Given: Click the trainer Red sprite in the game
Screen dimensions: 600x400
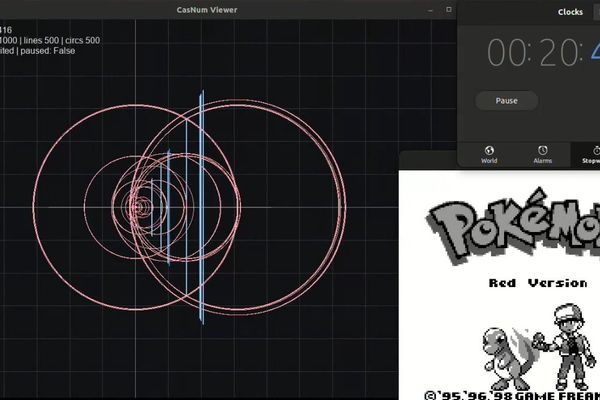Looking at the screenshot, I should pyautogui.click(x=562, y=346).
